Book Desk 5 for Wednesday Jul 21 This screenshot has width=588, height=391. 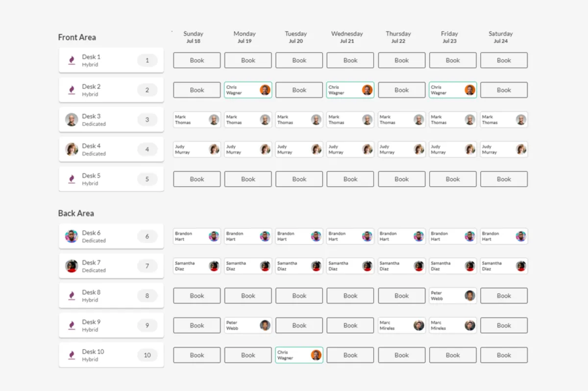[x=350, y=179]
